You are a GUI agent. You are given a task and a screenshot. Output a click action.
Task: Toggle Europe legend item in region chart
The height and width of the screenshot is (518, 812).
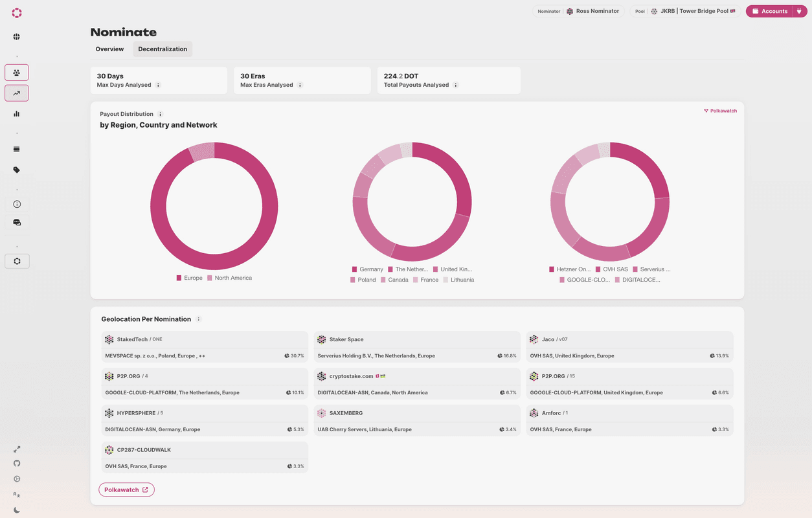(188, 278)
